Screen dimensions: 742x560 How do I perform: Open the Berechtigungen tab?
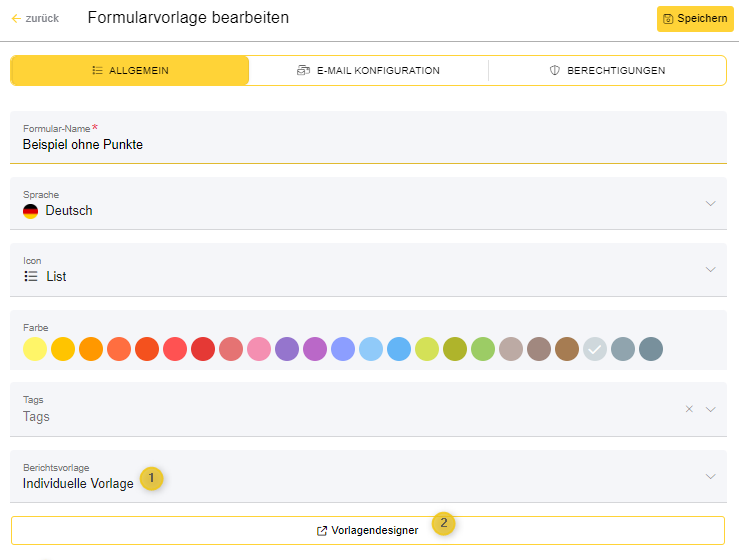(607, 70)
